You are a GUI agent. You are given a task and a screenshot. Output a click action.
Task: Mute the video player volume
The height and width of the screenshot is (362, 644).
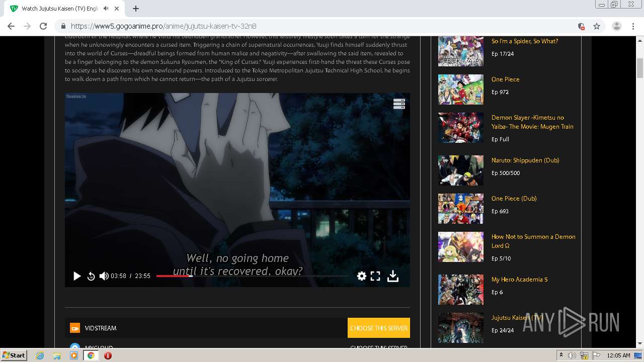104,276
